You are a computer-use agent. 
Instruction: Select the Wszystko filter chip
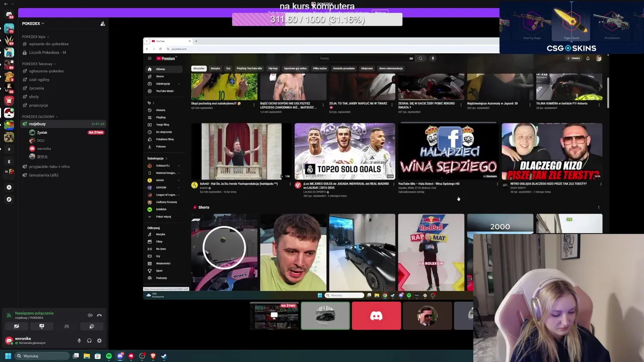(x=199, y=68)
